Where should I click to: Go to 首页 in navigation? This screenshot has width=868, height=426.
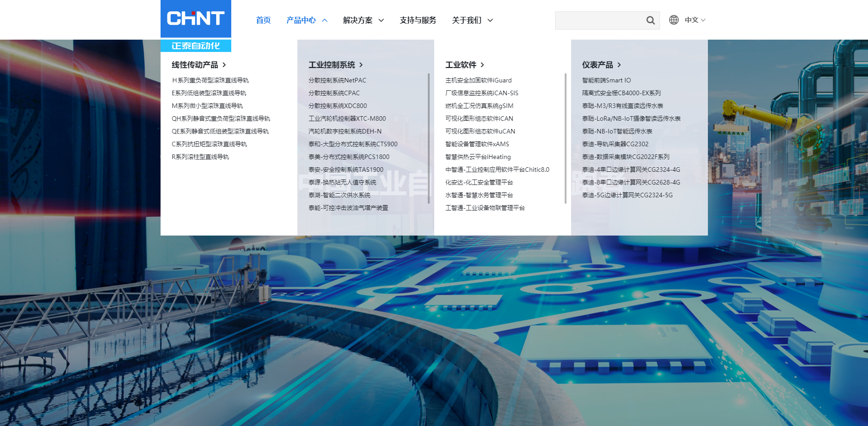(x=263, y=21)
